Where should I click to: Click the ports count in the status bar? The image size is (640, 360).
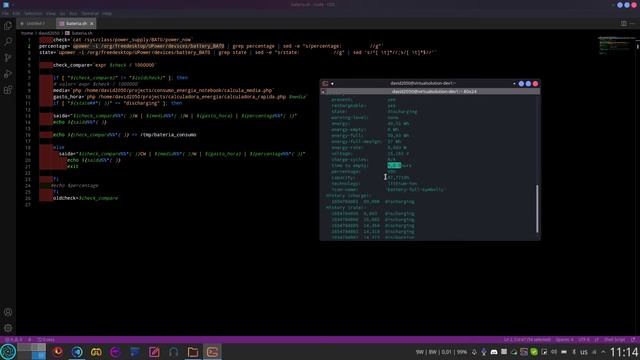pyautogui.click(x=46, y=340)
